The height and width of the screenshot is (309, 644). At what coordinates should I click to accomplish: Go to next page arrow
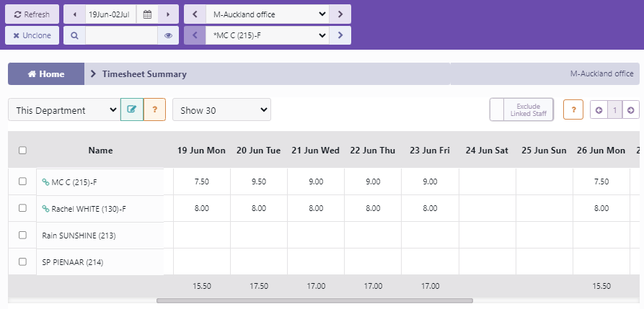tap(631, 110)
